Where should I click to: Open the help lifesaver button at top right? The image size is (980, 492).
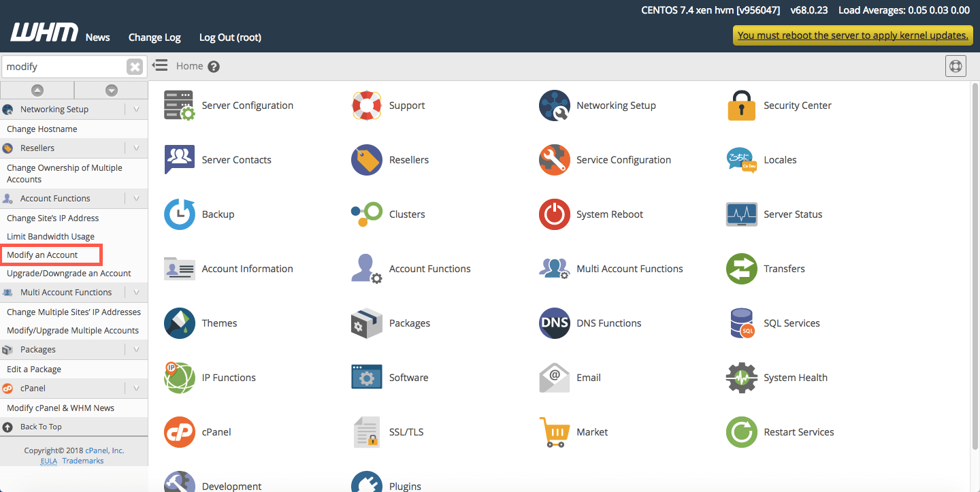(x=955, y=67)
